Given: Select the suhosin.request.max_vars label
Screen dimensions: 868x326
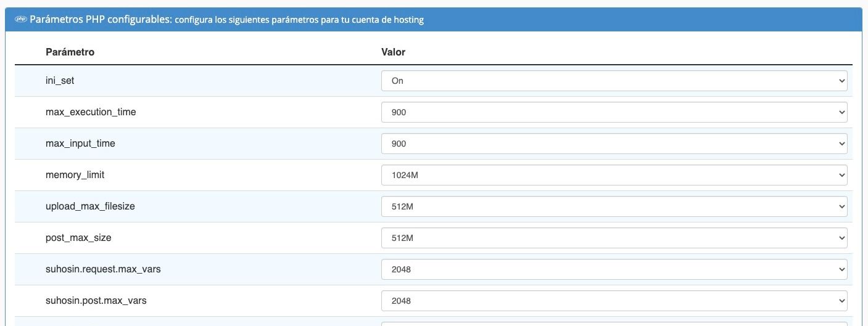Looking at the screenshot, I should (103, 269).
